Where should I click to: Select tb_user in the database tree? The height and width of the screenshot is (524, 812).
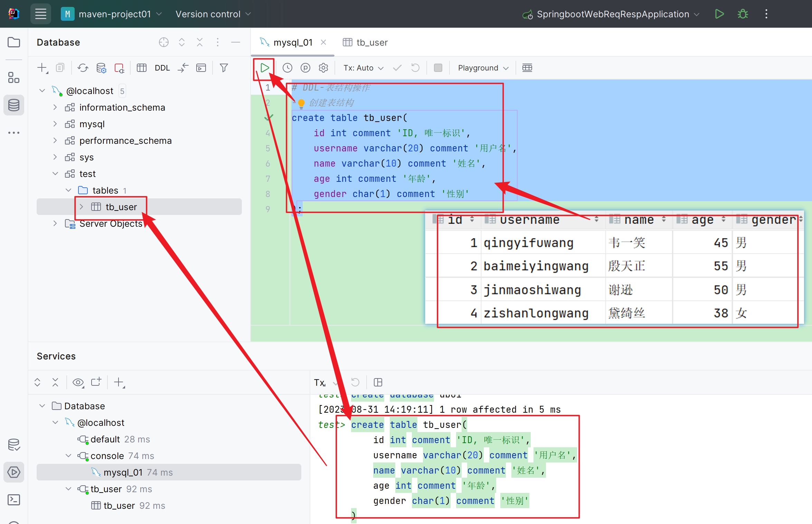[x=121, y=207]
